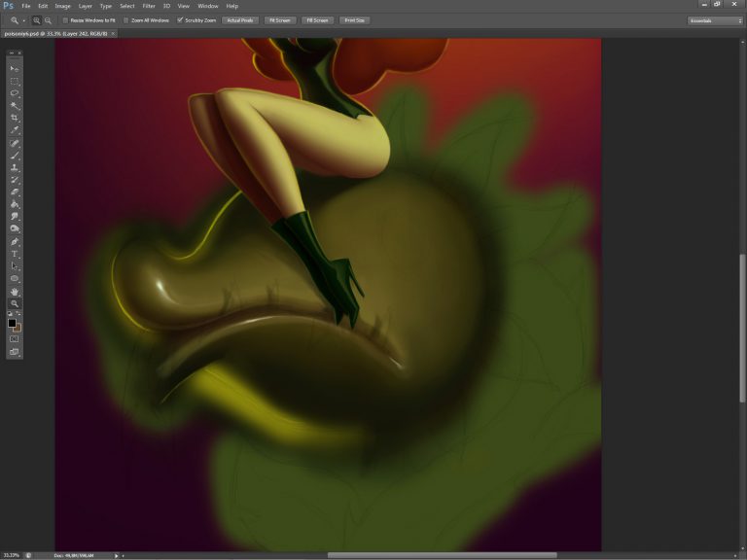Click the horizontal scrollbar thumb
This screenshot has width=747, height=560.
point(443,556)
